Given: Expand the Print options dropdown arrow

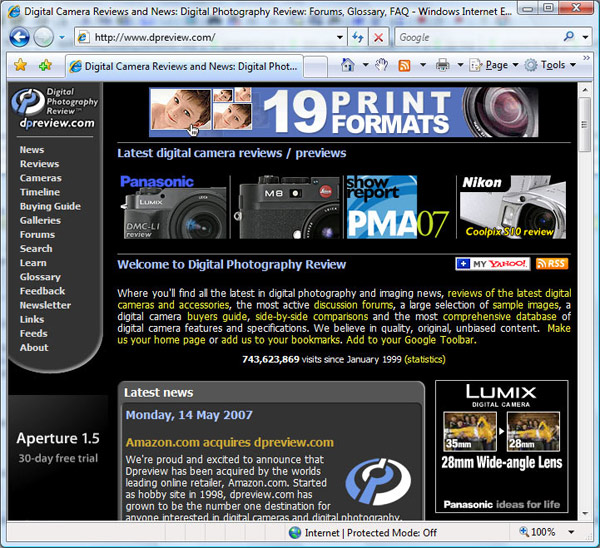Looking at the screenshot, I should tap(460, 65).
